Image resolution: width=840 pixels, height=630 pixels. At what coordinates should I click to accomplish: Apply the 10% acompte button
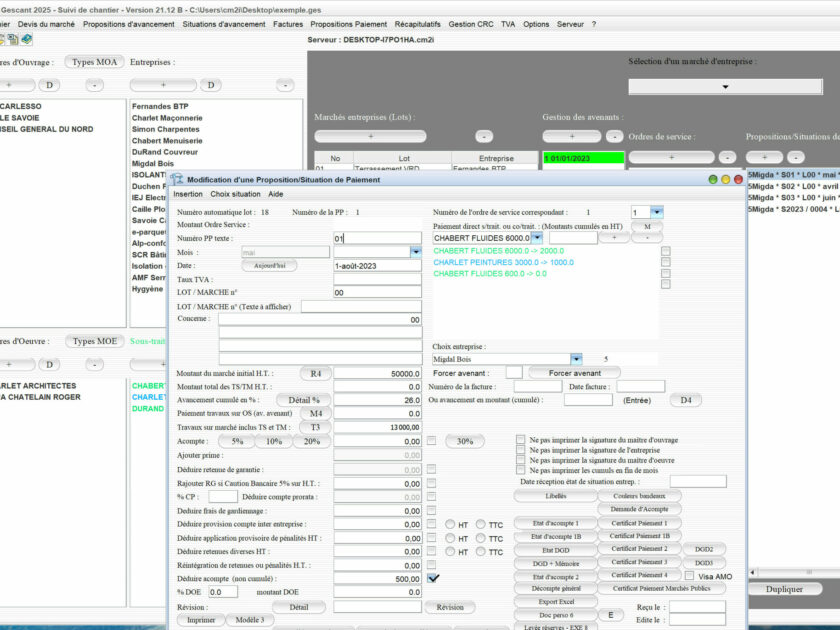274,441
